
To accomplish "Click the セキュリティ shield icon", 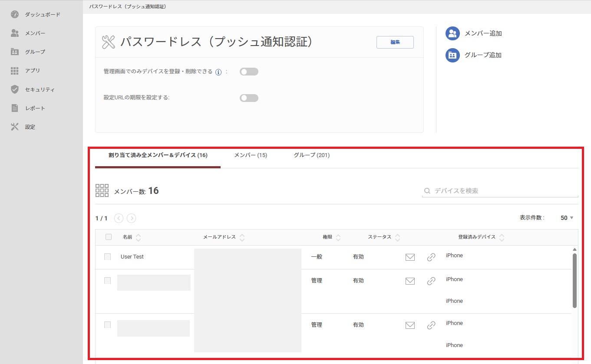I will click(15, 89).
